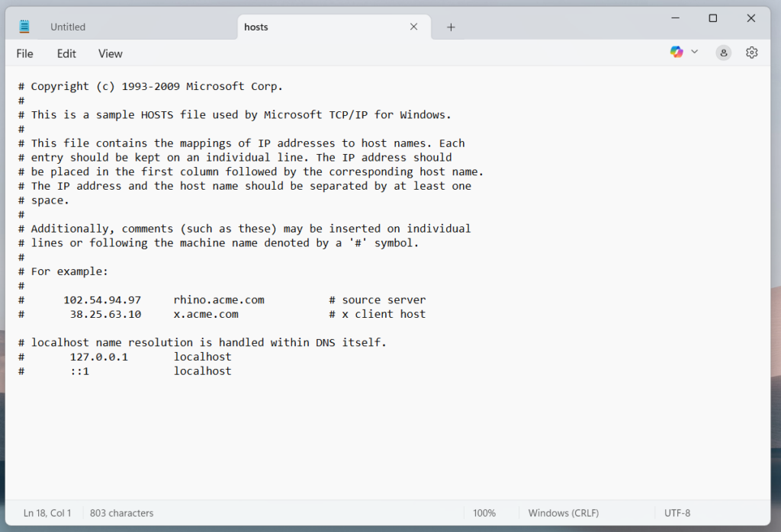Image resolution: width=781 pixels, height=532 pixels.
Task: Click the Ln 18, Col 1 status indicator
Action: (47, 513)
